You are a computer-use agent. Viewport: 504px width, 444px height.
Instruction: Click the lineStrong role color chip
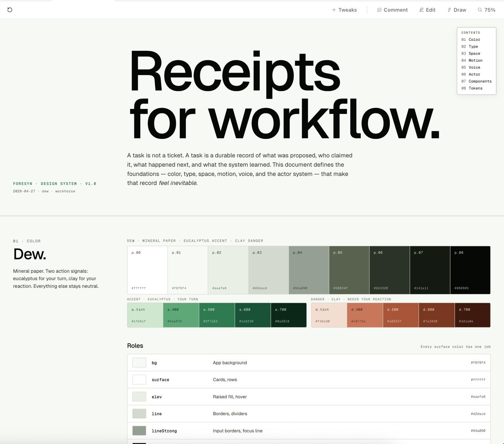pos(139,431)
